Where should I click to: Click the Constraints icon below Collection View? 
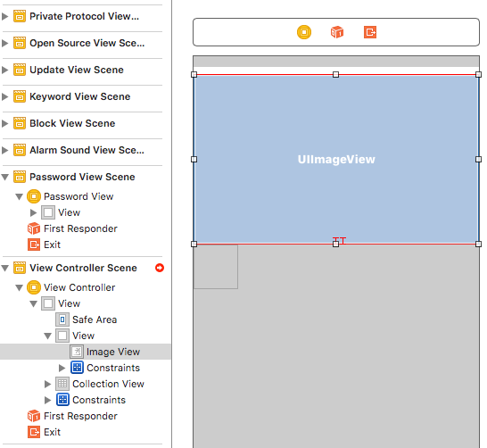click(x=62, y=400)
